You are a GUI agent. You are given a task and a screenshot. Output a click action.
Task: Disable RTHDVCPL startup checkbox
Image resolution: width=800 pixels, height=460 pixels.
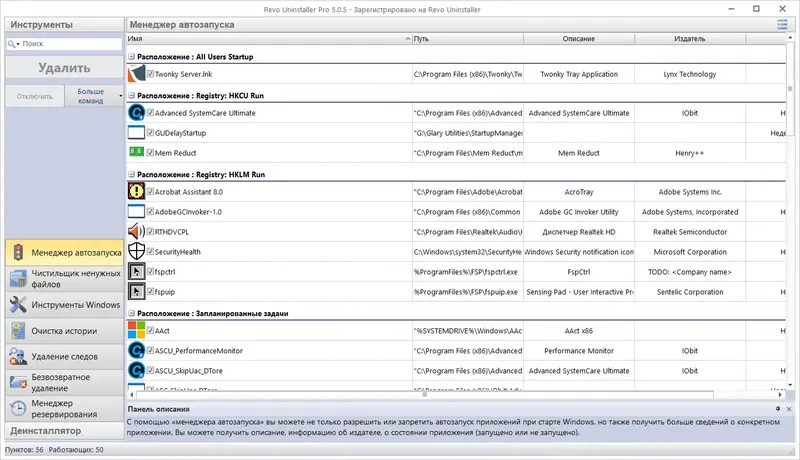[x=150, y=231]
